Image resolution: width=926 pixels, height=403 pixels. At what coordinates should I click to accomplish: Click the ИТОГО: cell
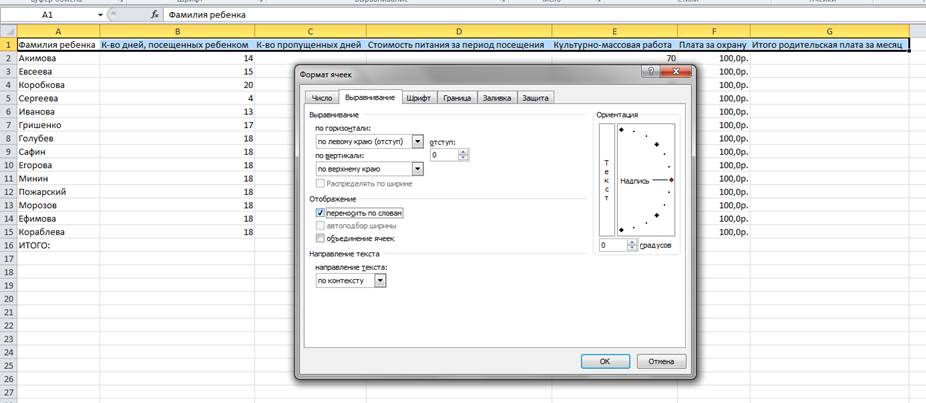point(58,245)
